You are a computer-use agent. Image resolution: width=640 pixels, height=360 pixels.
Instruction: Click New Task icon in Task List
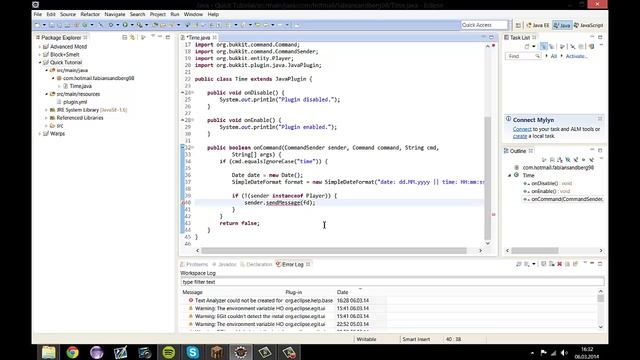(527, 47)
